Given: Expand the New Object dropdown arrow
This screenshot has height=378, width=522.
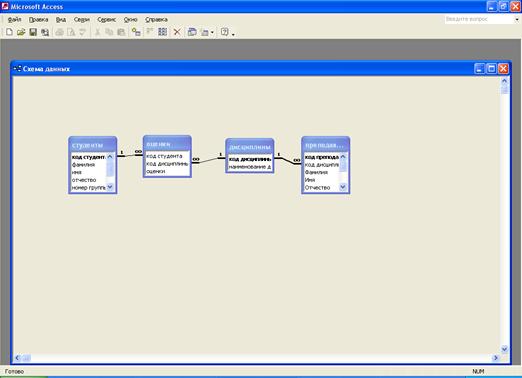Looking at the screenshot, I should 212,32.
